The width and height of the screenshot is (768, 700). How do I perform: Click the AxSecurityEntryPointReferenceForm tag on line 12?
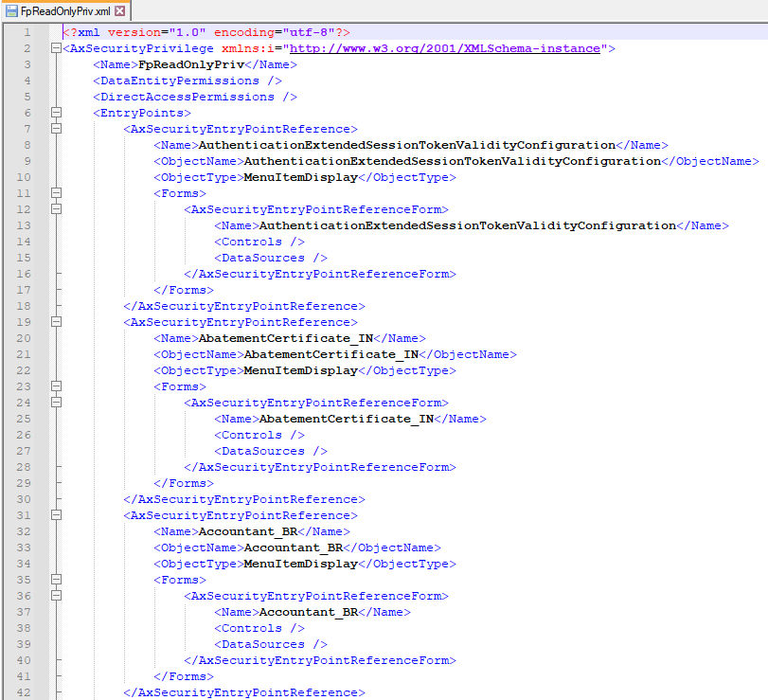pos(316,209)
